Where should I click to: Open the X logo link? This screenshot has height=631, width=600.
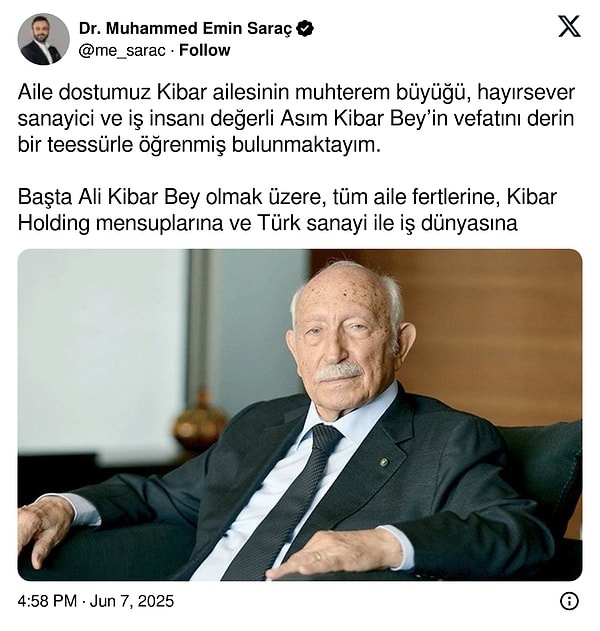(x=569, y=27)
